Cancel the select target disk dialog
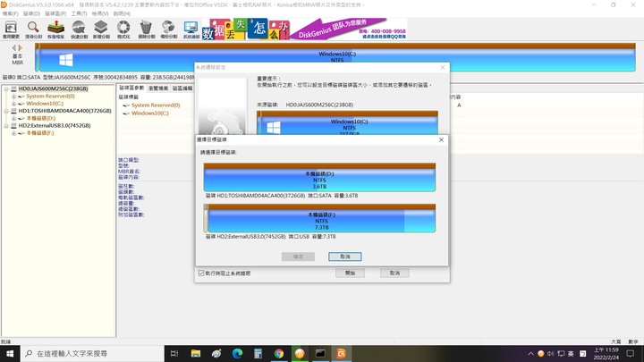This screenshot has width=644, height=362. 345,257
